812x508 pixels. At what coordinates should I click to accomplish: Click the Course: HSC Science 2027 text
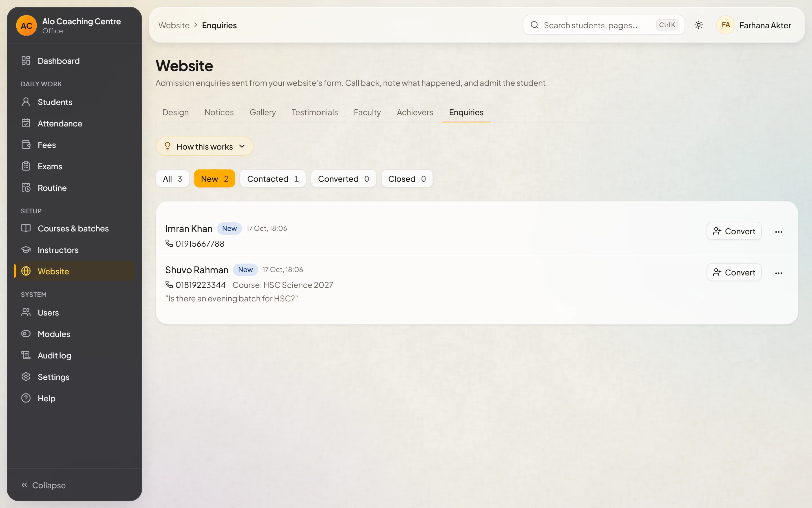(283, 285)
